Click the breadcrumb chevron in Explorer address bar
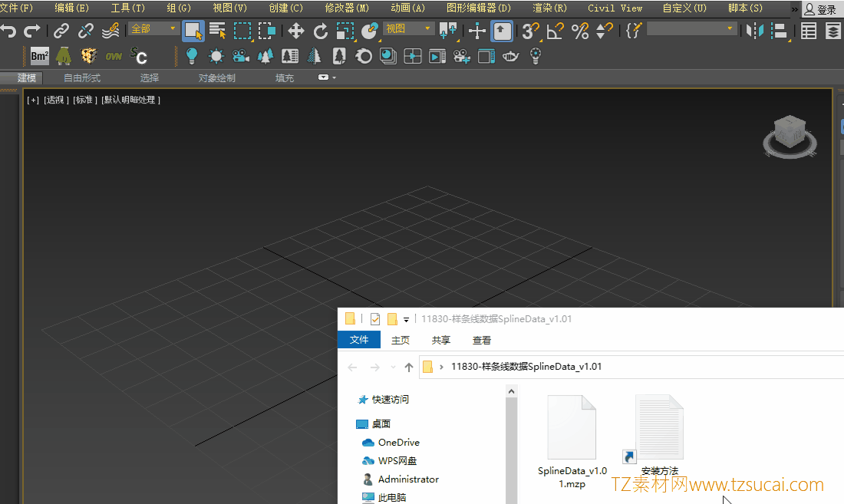Image resolution: width=844 pixels, height=504 pixels. pos(441,367)
